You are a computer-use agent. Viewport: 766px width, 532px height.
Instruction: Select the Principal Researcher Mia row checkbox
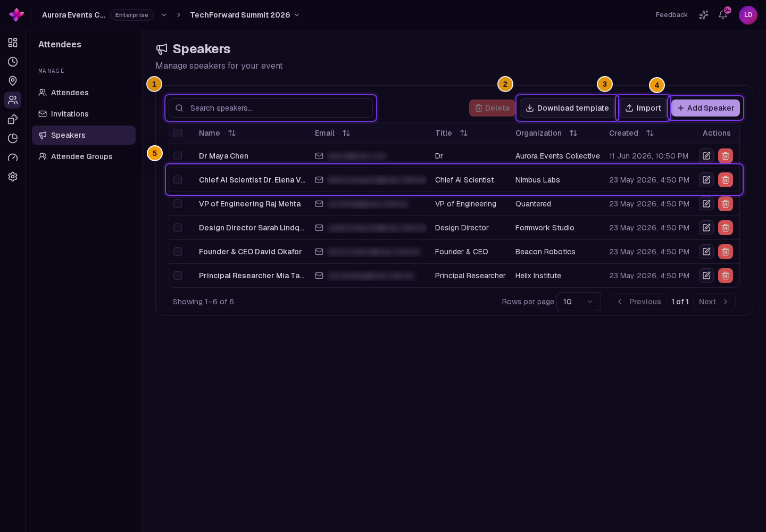(178, 276)
